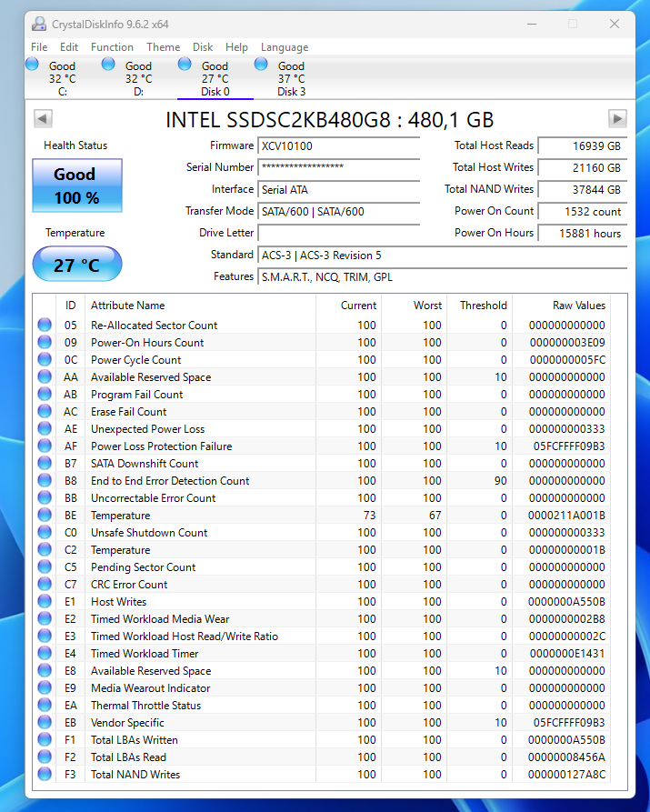Click the CrystalDiskInfo title bar icon
This screenshot has width=650, height=812.
point(39,24)
